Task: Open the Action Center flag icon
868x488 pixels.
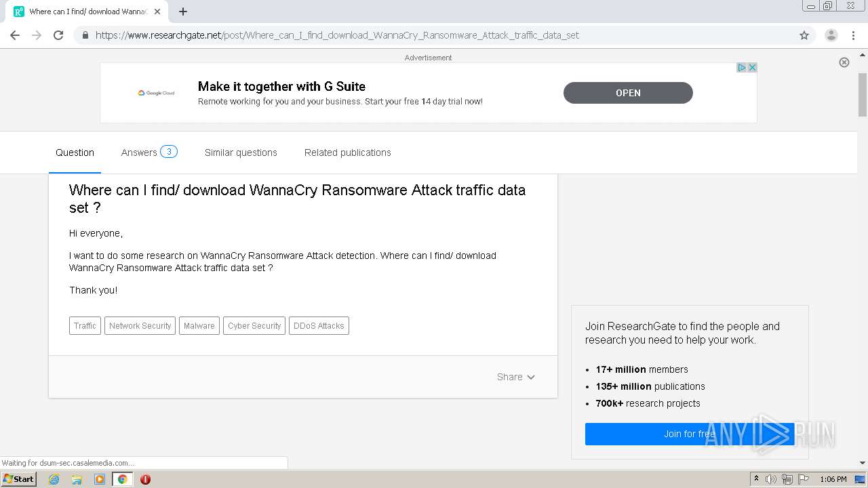Action: [804, 479]
